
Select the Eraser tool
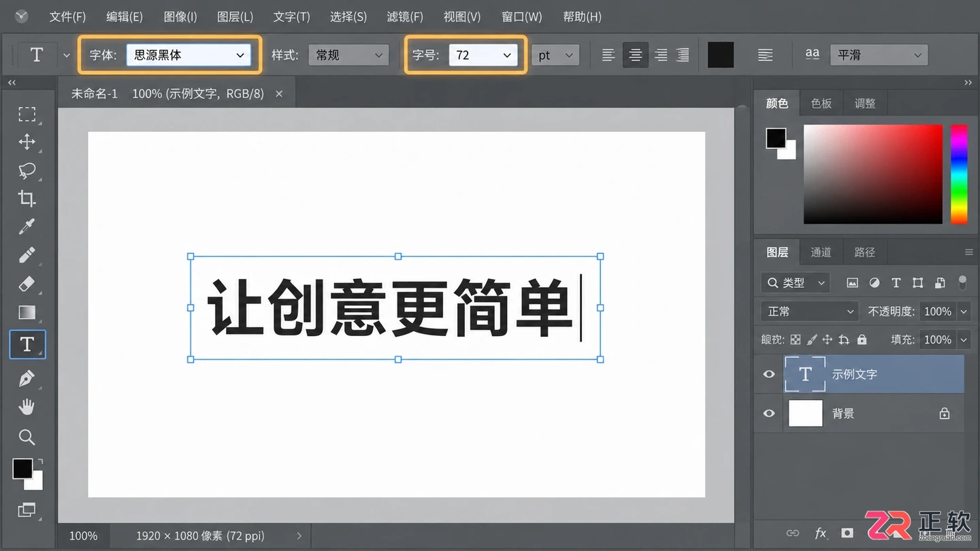pos(27,284)
